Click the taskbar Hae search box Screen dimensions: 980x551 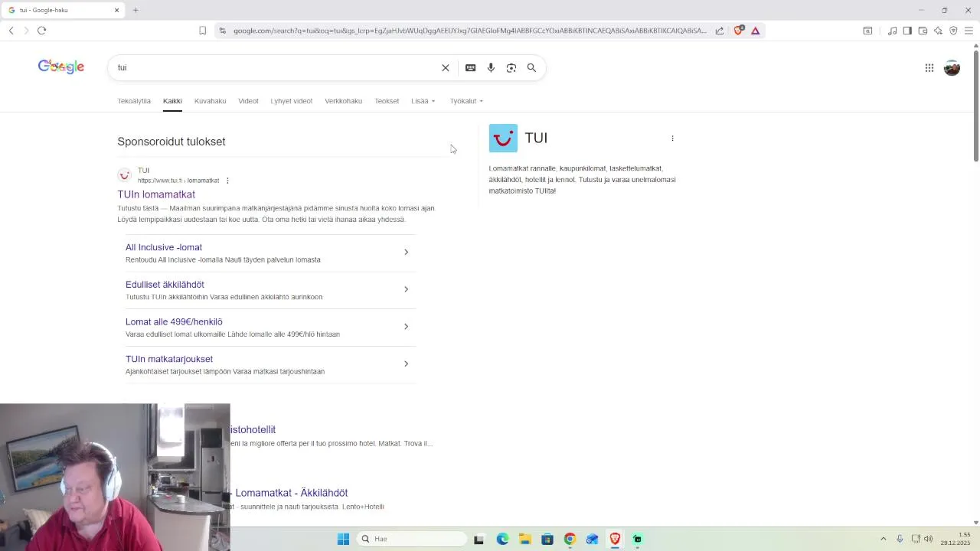tap(412, 539)
